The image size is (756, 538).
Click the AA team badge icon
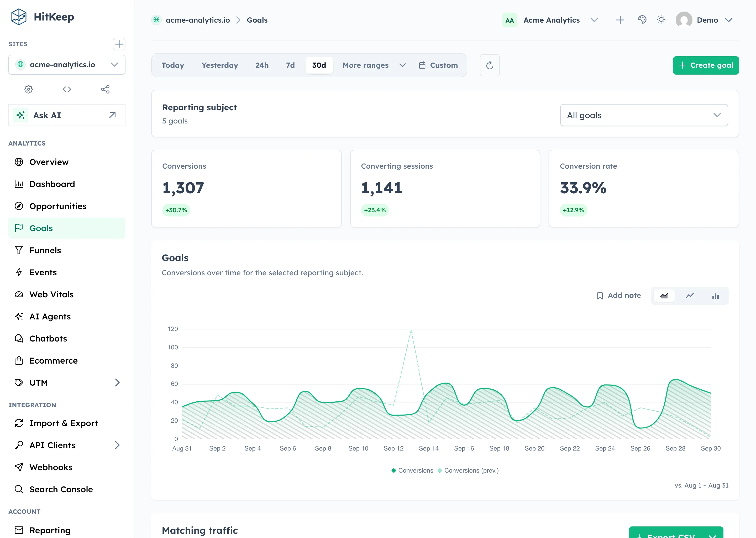(510, 20)
